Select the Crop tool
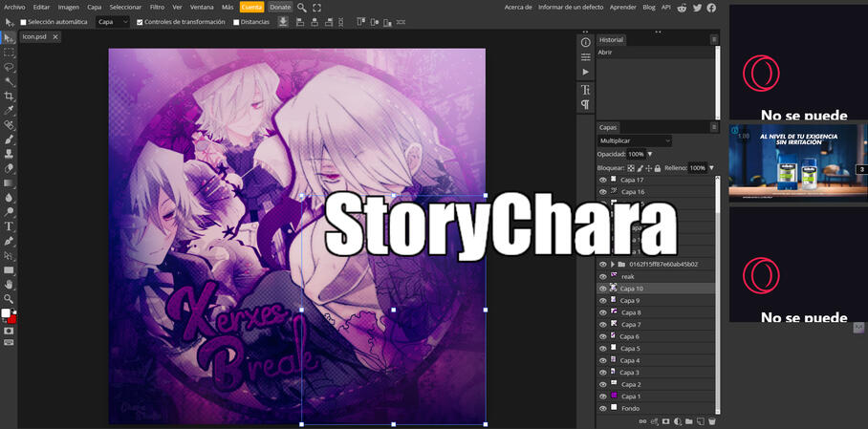The image size is (868, 429). 10,97
